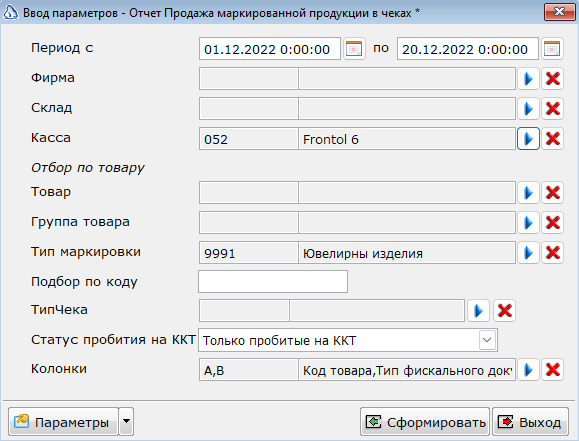Open calendar for period start date
This screenshot has height=441, width=579.
(x=354, y=48)
